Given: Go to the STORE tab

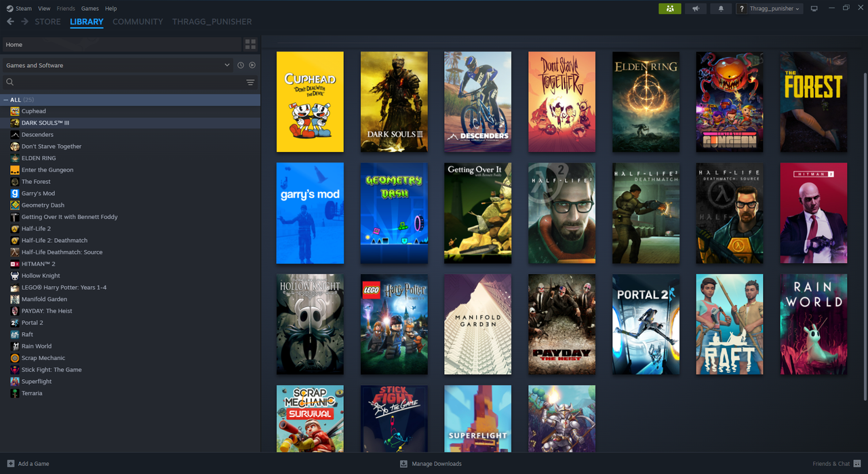Looking at the screenshot, I should point(47,22).
